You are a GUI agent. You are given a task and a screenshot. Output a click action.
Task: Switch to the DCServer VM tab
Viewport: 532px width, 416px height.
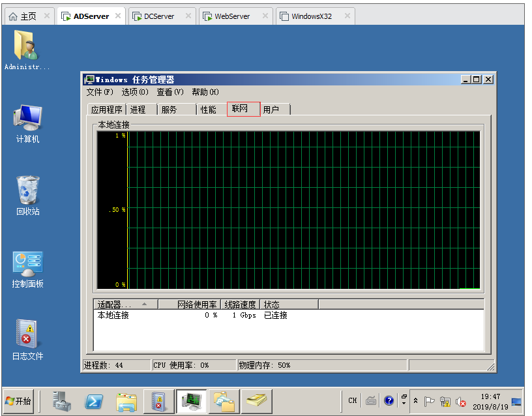click(159, 16)
